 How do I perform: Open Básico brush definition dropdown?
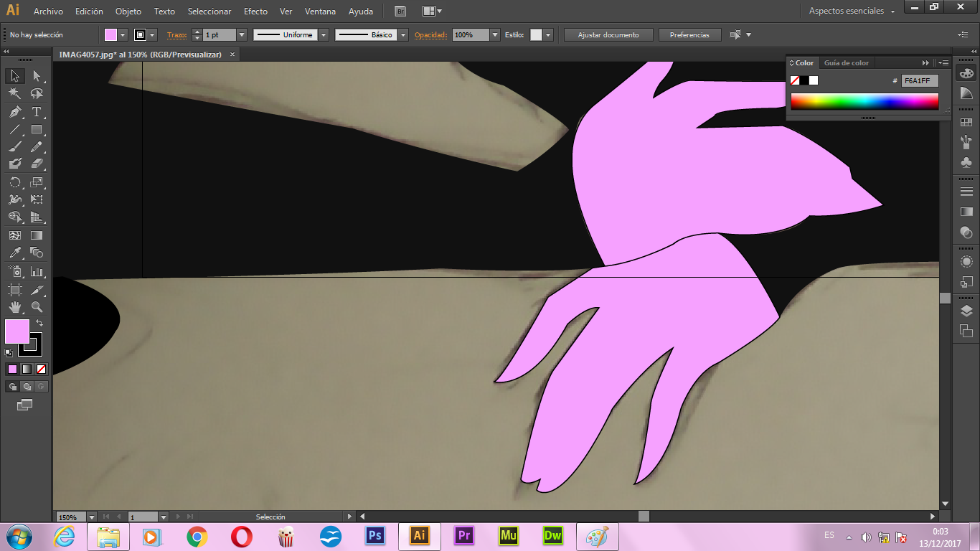[x=403, y=34]
